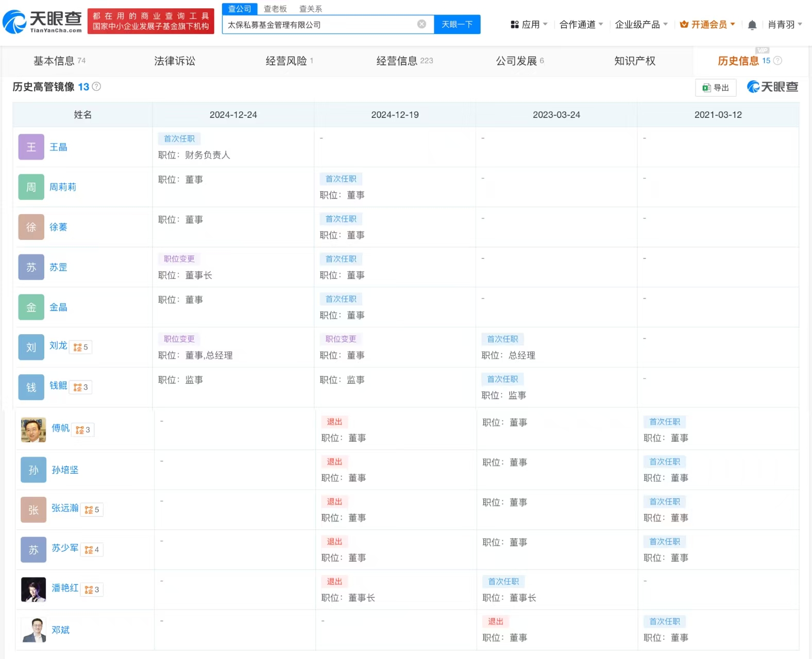Click 周莉莉's green avatar

click(31, 187)
